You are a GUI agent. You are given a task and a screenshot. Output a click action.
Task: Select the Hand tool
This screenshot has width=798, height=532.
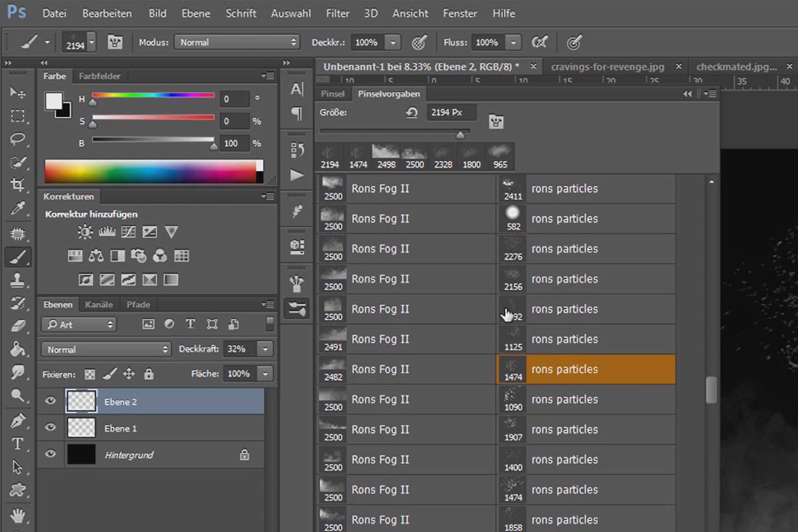pos(18,515)
